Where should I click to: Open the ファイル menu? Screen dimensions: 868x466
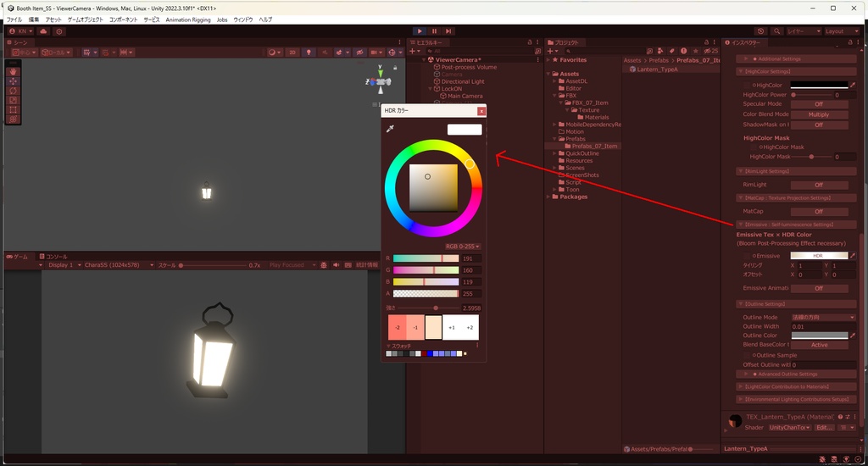point(14,19)
